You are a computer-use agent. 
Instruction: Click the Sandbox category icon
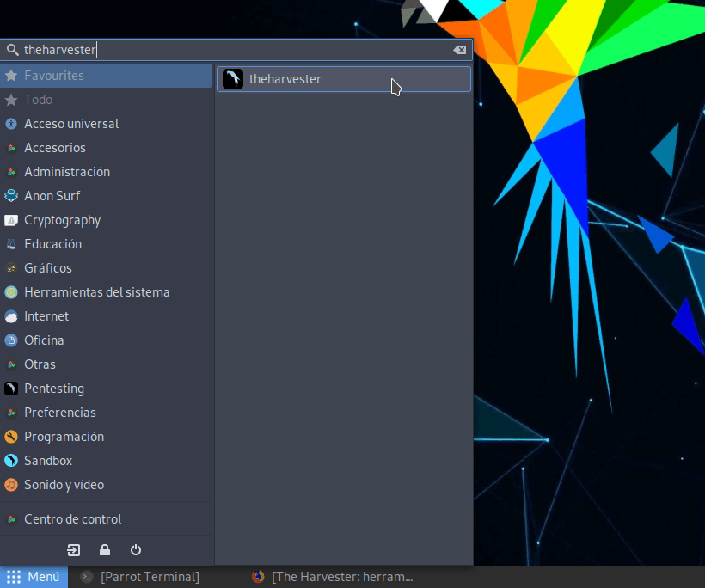click(12, 460)
